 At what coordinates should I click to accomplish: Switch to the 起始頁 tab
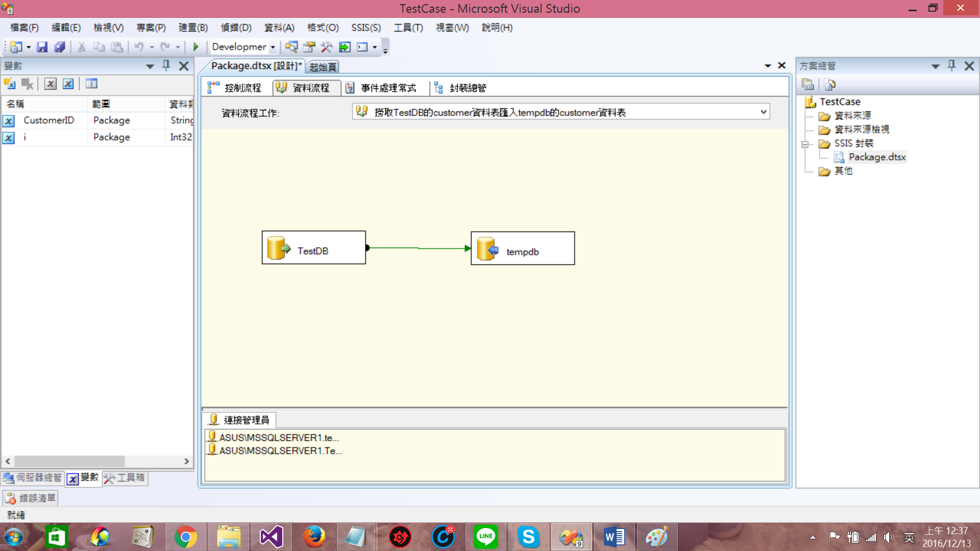tap(323, 67)
